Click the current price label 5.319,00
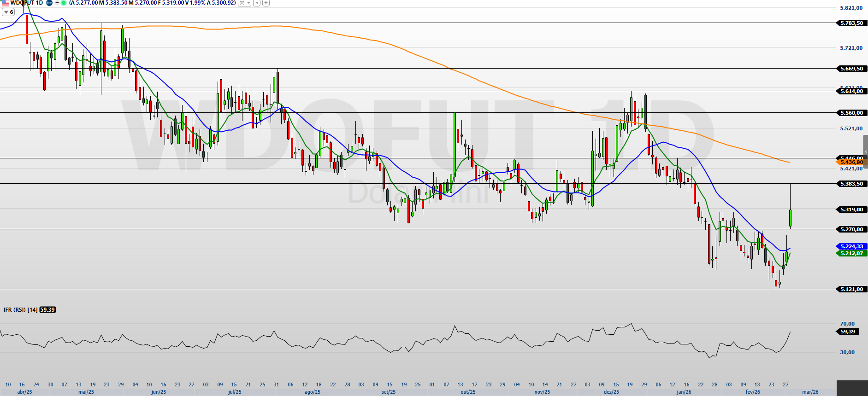This screenshot has height=396, width=868. coord(851,210)
